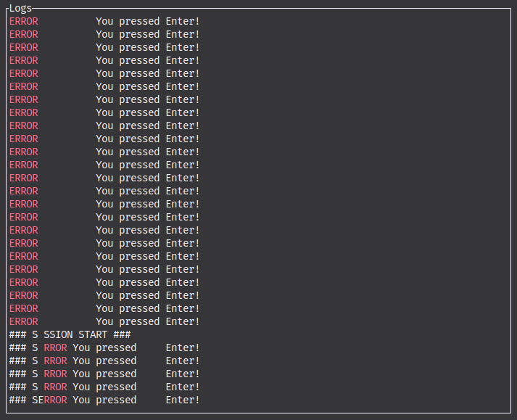Select the last SERROR log entry
The height and width of the screenshot is (420, 517).
coord(104,400)
